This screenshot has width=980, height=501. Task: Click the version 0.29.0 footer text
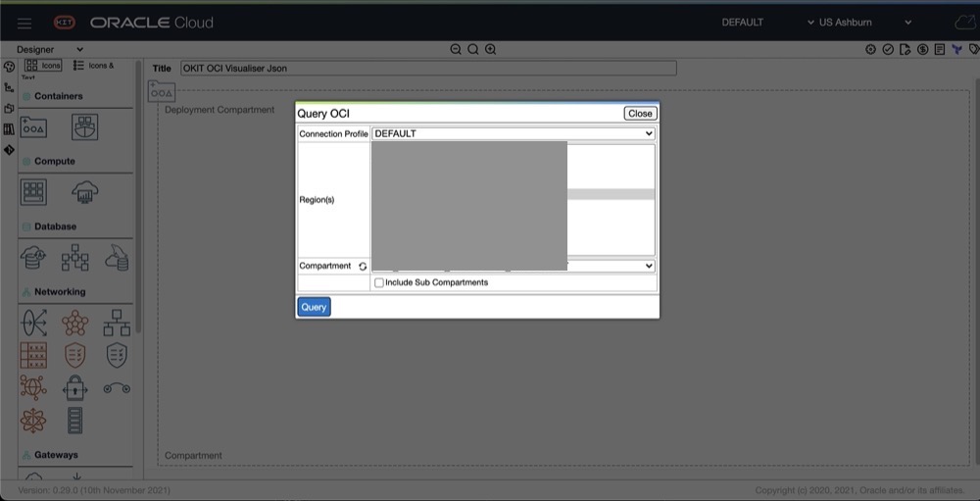click(x=94, y=491)
